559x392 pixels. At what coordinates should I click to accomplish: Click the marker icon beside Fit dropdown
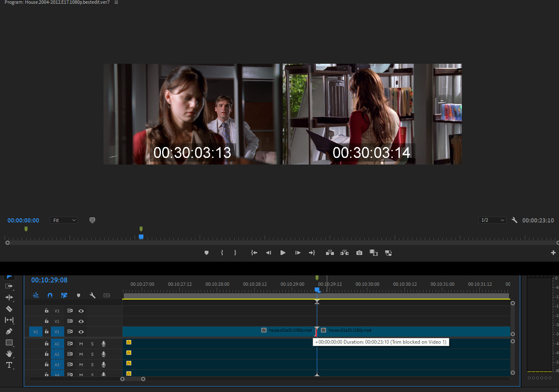(92, 220)
